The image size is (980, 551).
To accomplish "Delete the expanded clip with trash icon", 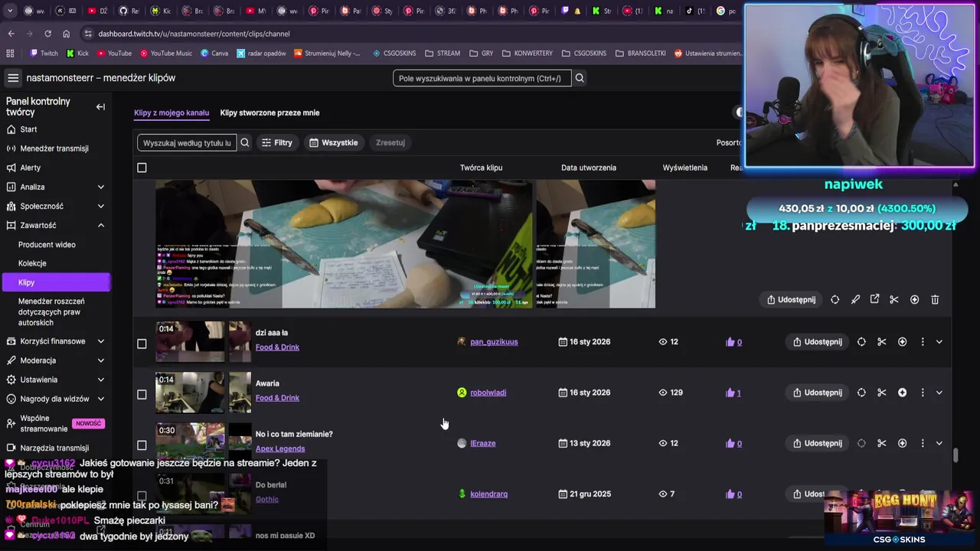I will coord(935,300).
